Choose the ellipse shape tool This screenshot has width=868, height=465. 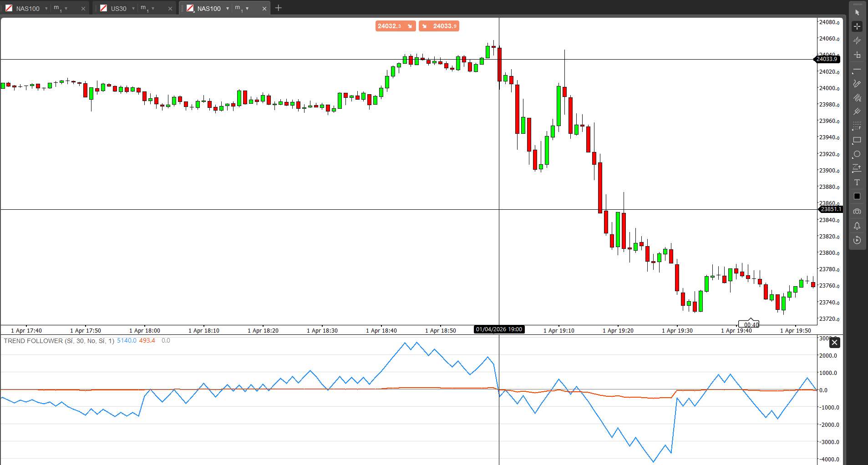[x=857, y=154]
